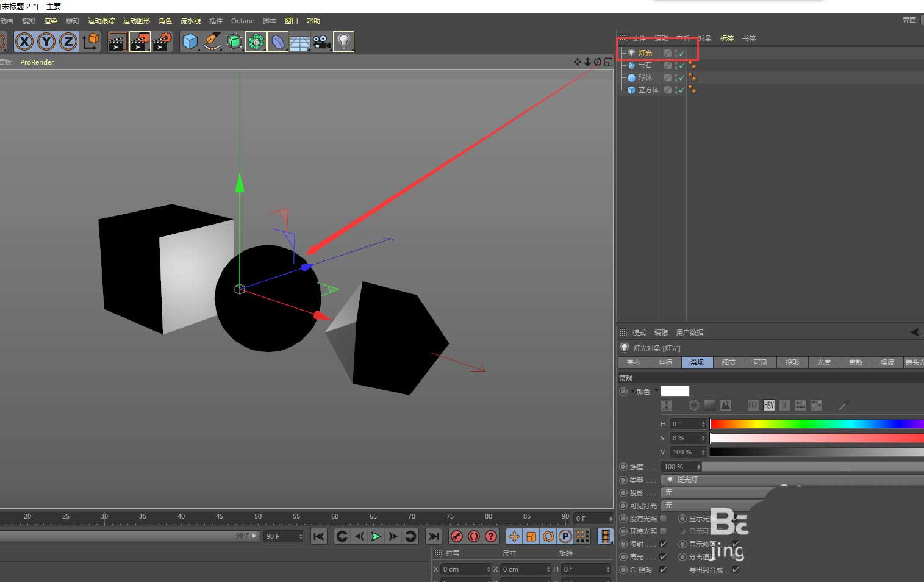Screen dimensions: 924x582
Task: Open the 运动图形 menu
Action: pyautogui.click(x=137, y=21)
